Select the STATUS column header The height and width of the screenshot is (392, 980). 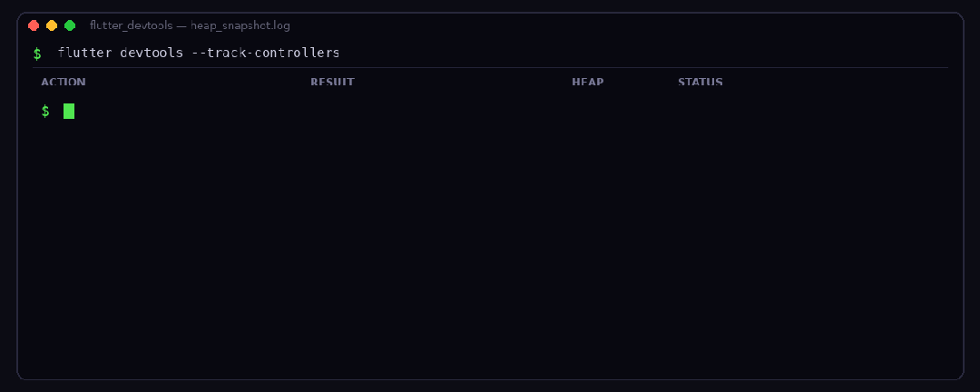701,82
